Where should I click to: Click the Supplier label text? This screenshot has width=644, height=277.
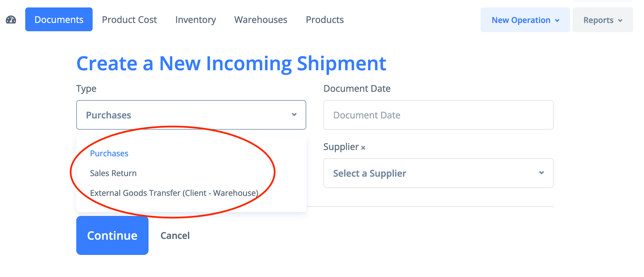[341, 147]
